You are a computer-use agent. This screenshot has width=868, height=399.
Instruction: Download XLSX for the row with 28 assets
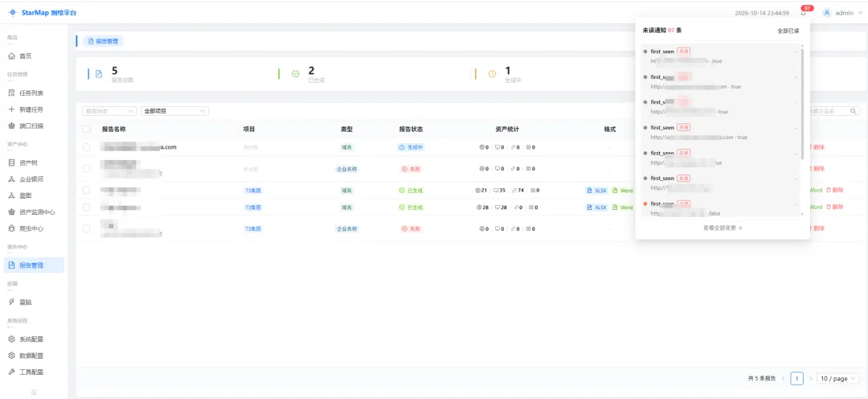pyautogui.click(x=596, y=208)
